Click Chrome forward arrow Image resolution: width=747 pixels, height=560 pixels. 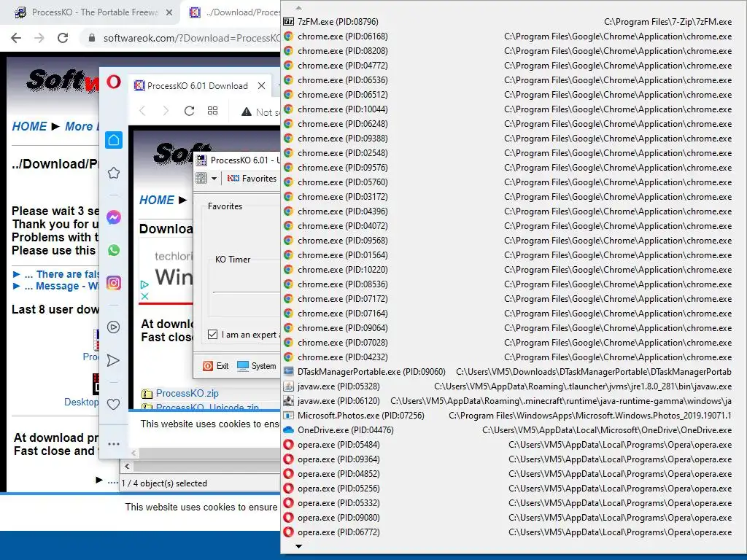[x=39, y=38]
